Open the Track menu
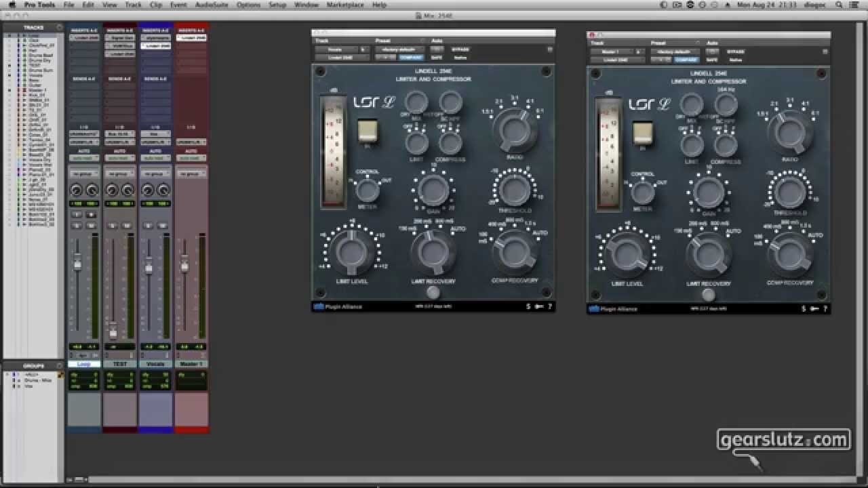Screen dimensions: 868x488 point(134,5)
